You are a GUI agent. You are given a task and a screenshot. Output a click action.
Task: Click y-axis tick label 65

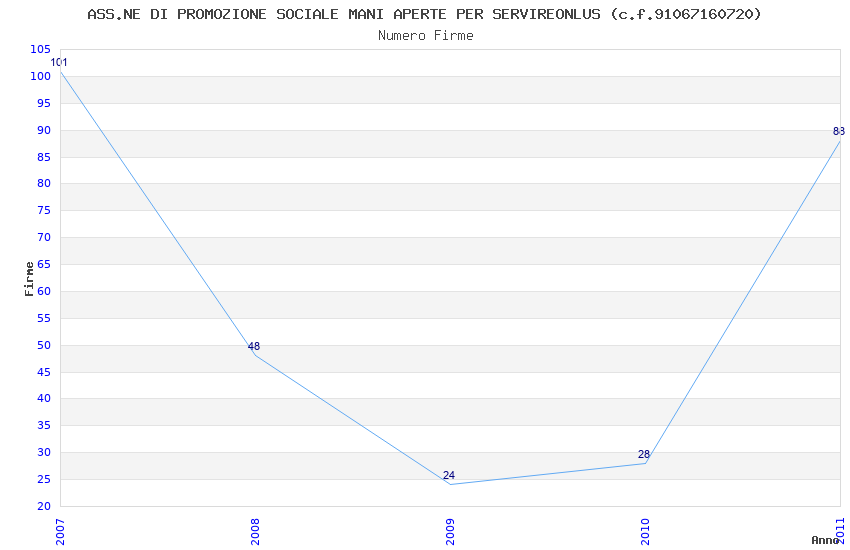[x=44, y=264]
